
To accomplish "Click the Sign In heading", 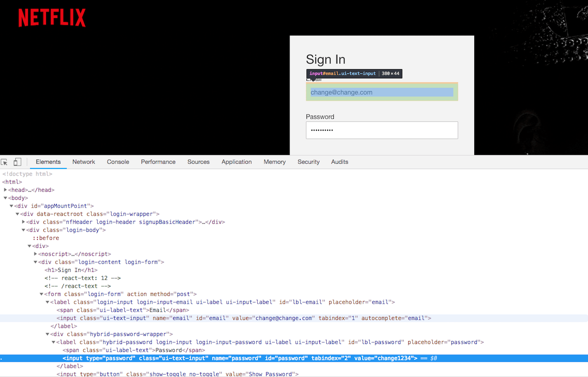I will click(326, 59).
